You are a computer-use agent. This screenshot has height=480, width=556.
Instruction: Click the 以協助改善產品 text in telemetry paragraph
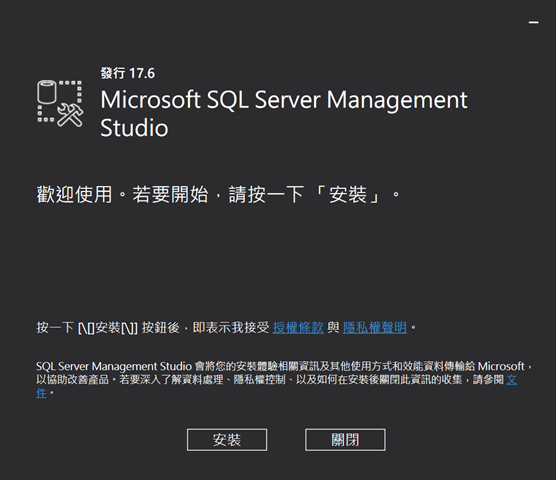tap(72, 380)
